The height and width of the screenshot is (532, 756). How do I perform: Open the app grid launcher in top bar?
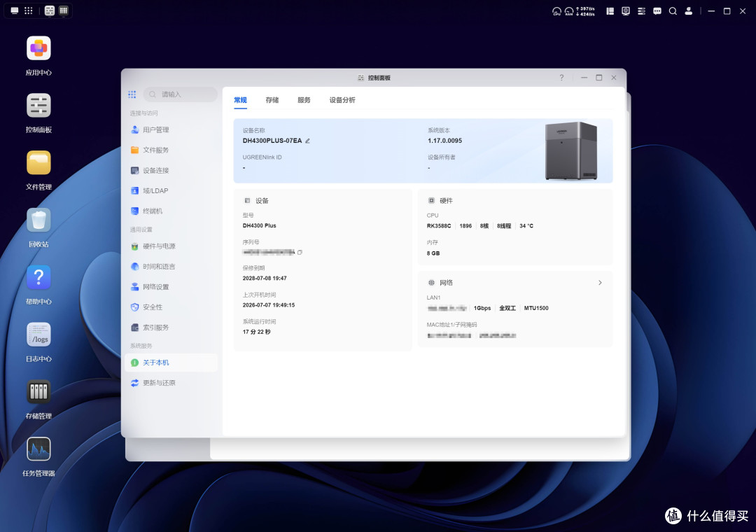(x=29, y=10)
